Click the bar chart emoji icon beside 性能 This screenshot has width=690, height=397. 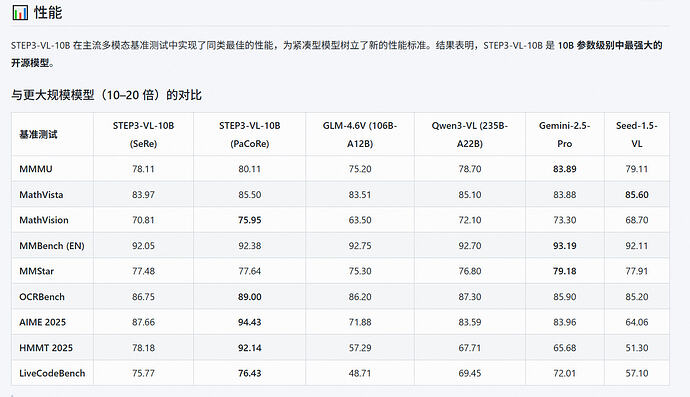(20, 13)
